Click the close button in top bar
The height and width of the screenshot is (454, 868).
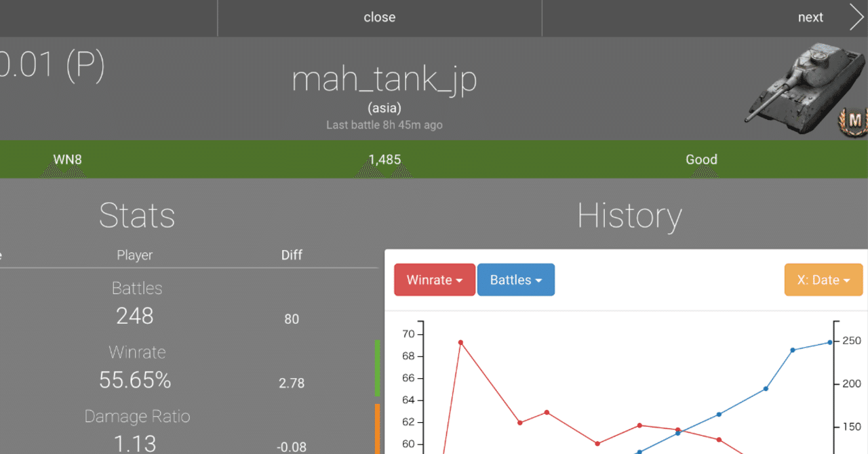click(x=379, y=18)
